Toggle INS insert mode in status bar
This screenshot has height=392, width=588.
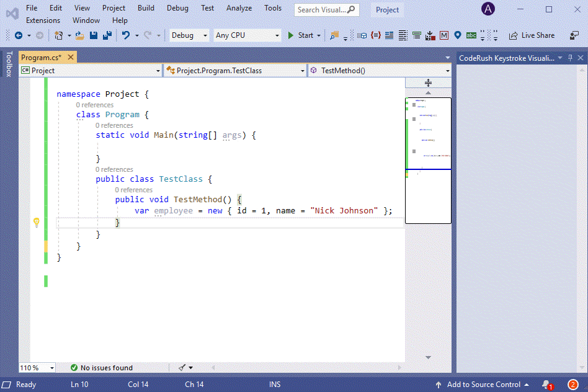click(275, 384)
